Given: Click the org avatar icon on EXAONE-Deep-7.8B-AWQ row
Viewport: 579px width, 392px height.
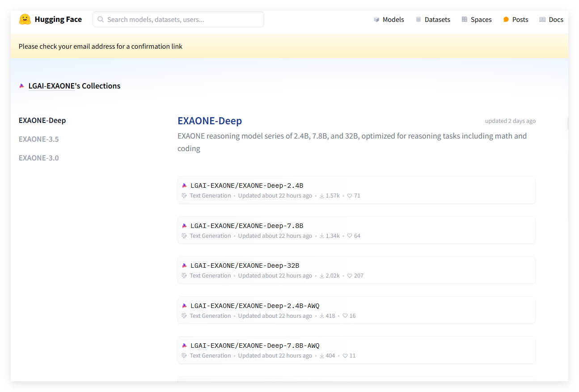Looking at the screenshot, I should point(184,346).
